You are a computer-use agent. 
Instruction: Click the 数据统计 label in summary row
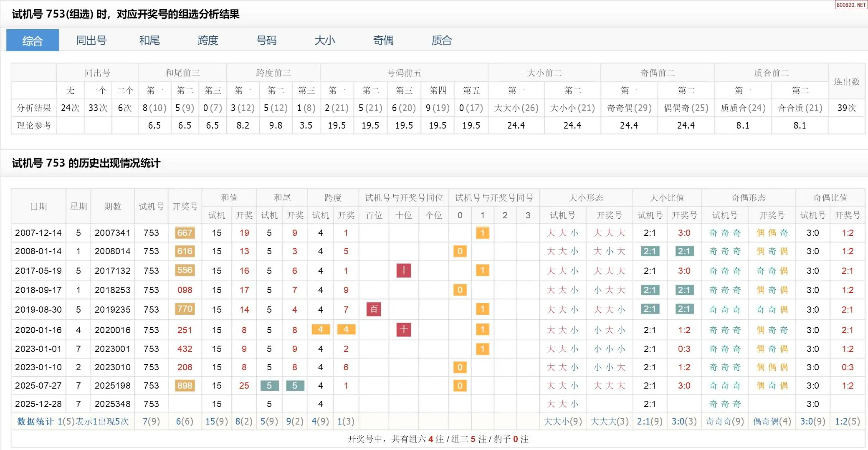click(x=35, y=422)
